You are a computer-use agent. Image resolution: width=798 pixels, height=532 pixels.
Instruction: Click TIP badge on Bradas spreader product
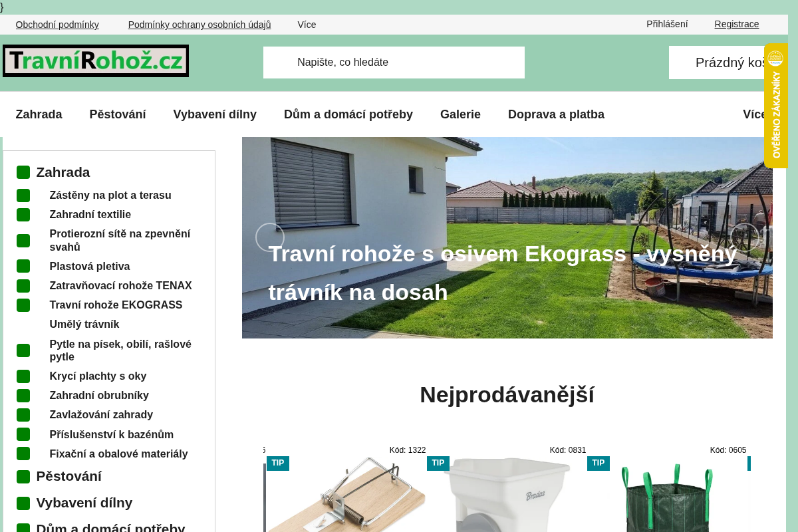[x=438, y=463]
